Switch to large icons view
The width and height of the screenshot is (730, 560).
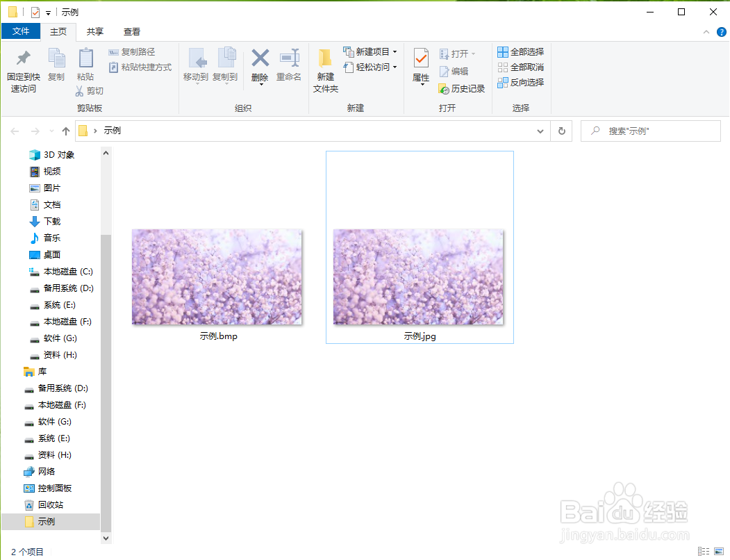point(719,552)
